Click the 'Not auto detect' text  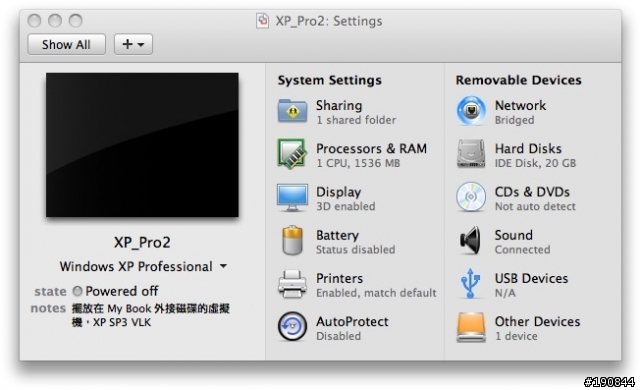point(535,206)
